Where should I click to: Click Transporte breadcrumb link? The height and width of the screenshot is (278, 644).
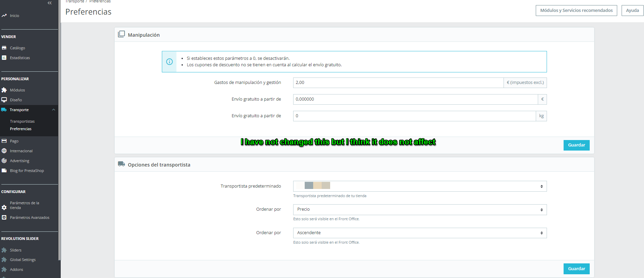pos(75,1)
